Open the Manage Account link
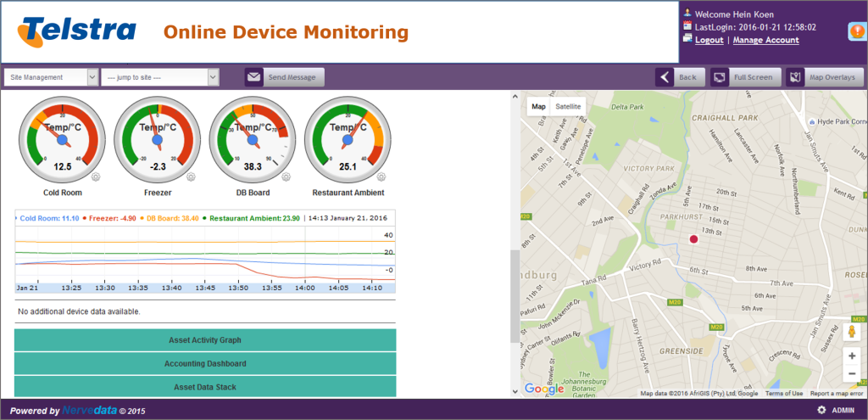868x420 pixels. [765, 40]
